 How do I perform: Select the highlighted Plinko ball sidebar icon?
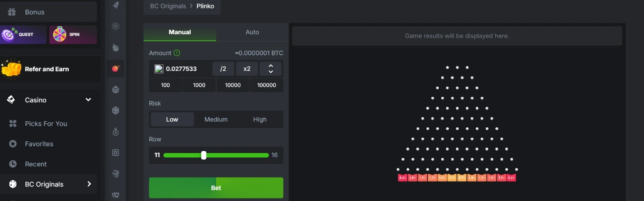point(116,68)
